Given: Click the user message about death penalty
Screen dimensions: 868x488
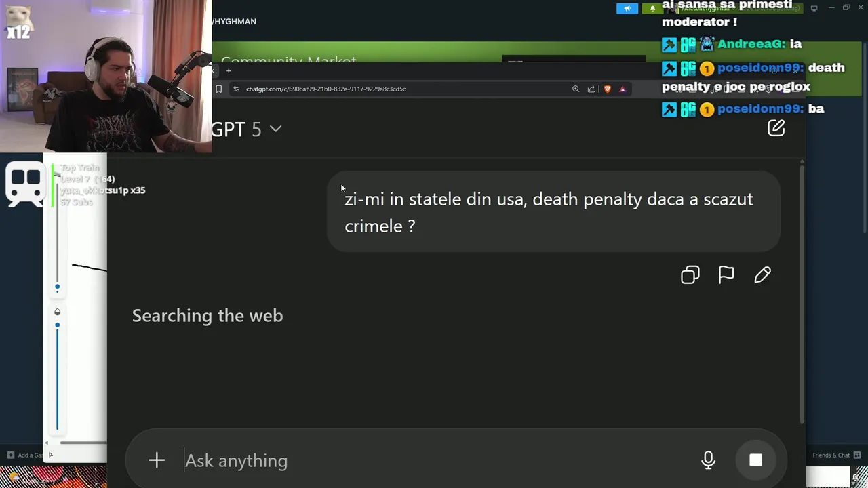Looking at the screenshot, I should click(x=553, y=212).
